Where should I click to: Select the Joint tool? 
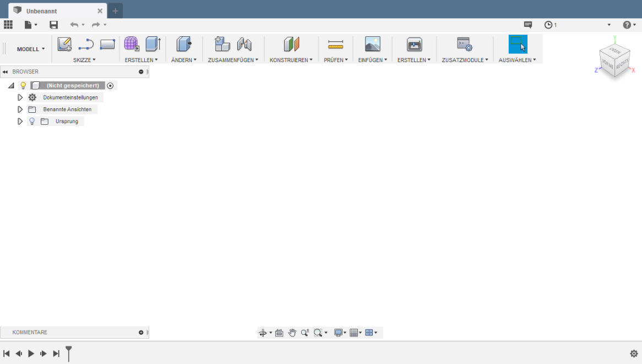coord(244,44)
